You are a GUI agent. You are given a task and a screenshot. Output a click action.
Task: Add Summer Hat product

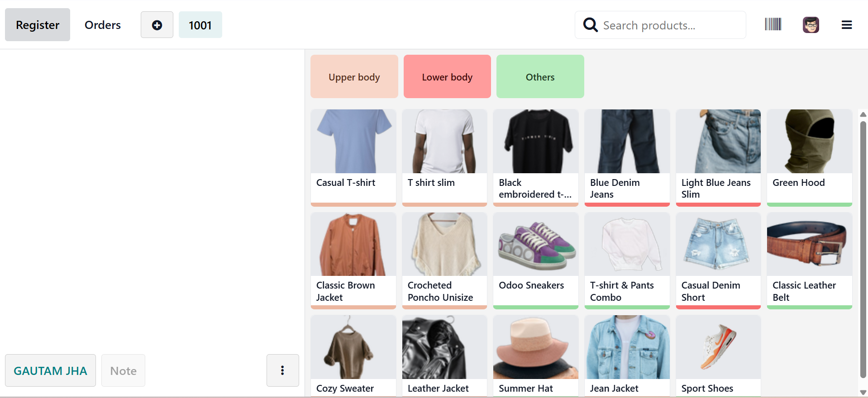tap(536, 356)
